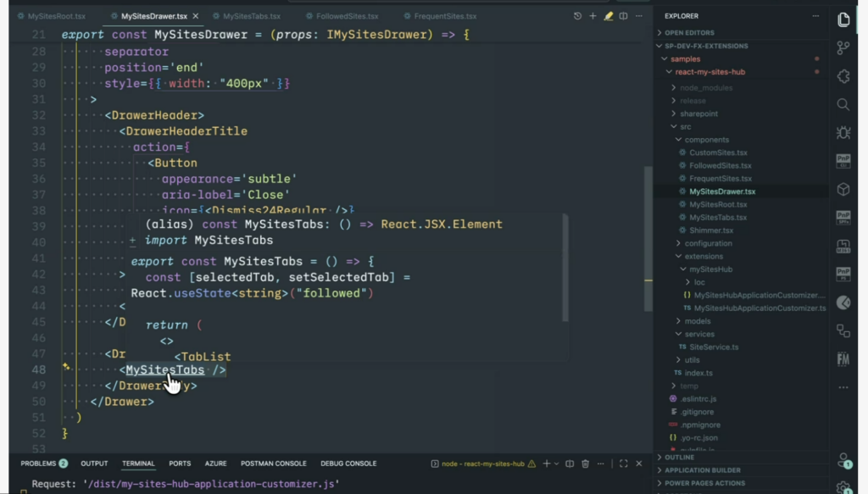Image resolution: width=868 pixels, height=494 pixels.
Task: Open the Debug Console tab
Action: tap(348, 463)
